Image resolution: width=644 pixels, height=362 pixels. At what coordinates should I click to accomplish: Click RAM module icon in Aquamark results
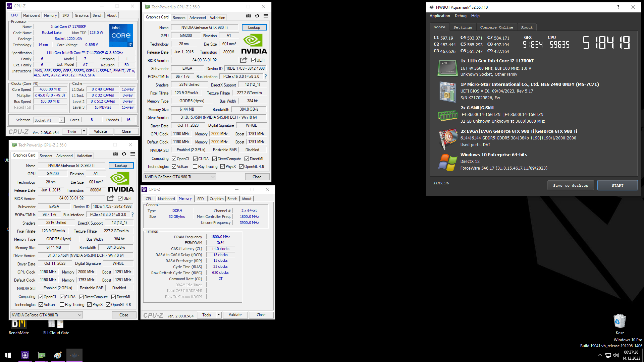448,116
